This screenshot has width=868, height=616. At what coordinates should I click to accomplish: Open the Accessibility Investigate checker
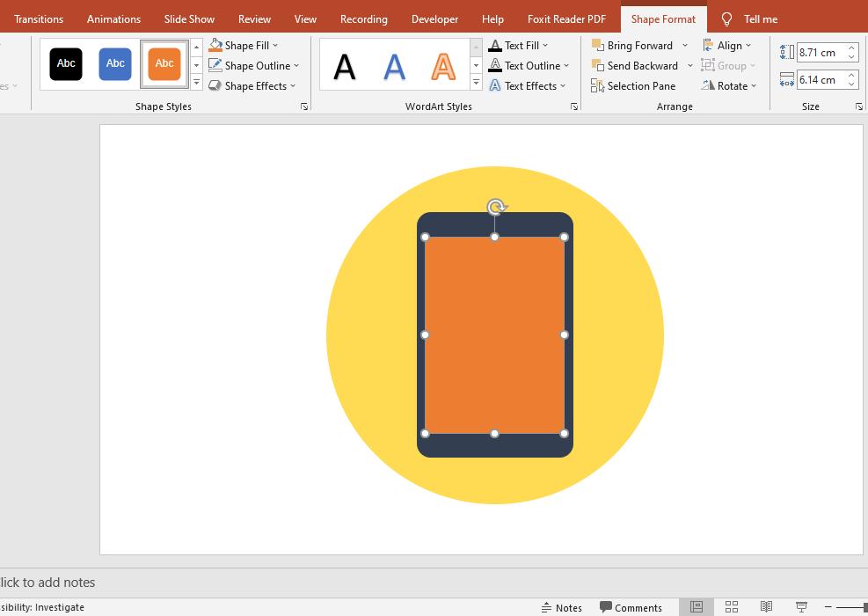click(x=41, y=607)
